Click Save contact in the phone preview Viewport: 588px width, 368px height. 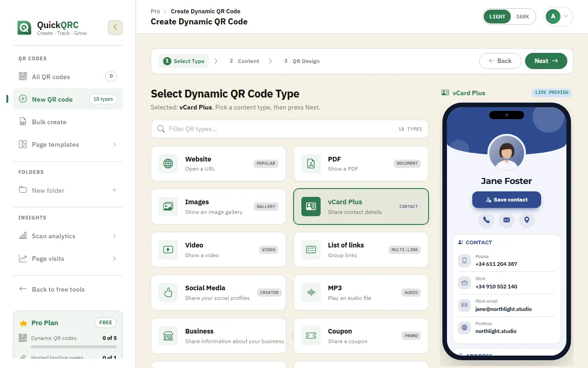(507, 200)
